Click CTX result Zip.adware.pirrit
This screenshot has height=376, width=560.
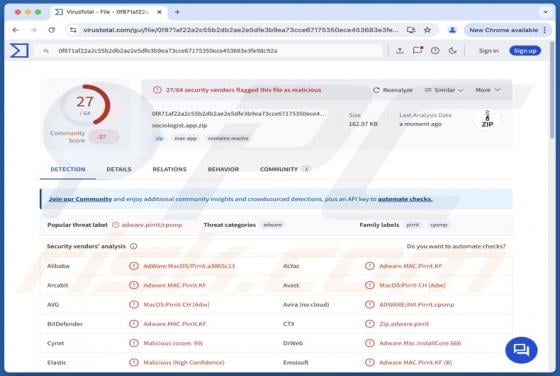(x=404, y=324)
